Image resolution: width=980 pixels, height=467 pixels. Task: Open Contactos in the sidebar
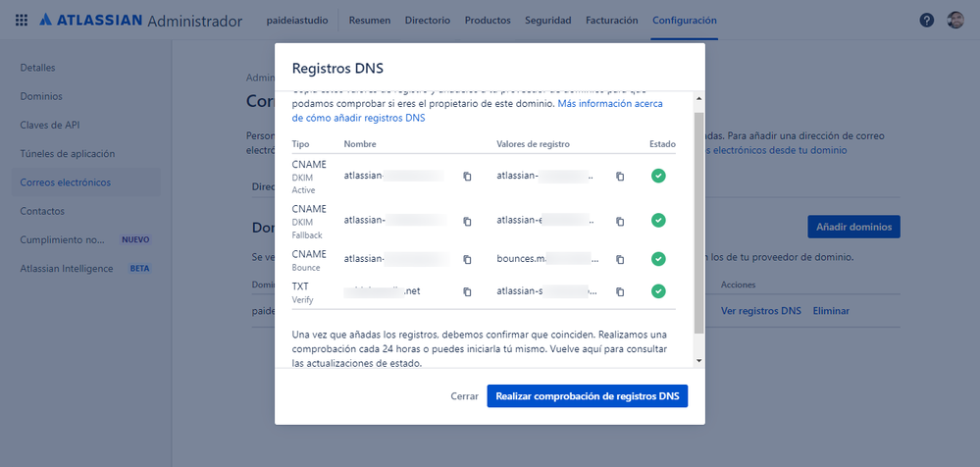[x=42, y=211]
